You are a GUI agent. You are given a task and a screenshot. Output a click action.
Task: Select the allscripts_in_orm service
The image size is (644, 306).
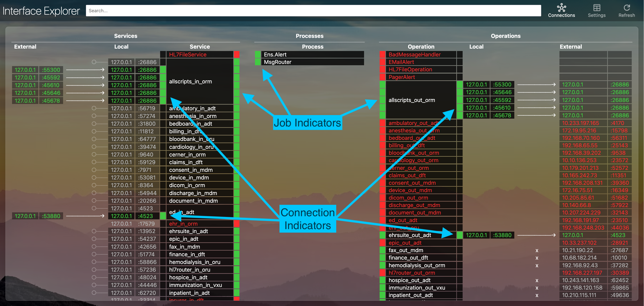point(190,81)
